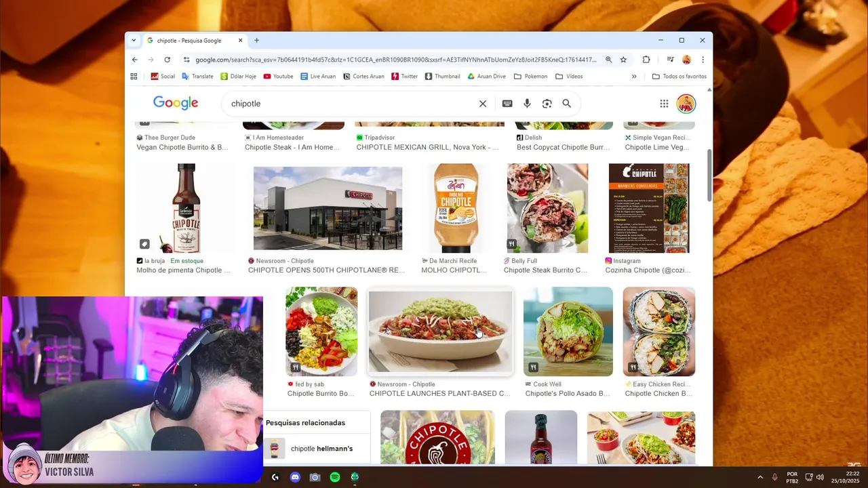868x488 pixels.
Task: Open the Aruan Drive bookmark
Action: pos(487,77)
